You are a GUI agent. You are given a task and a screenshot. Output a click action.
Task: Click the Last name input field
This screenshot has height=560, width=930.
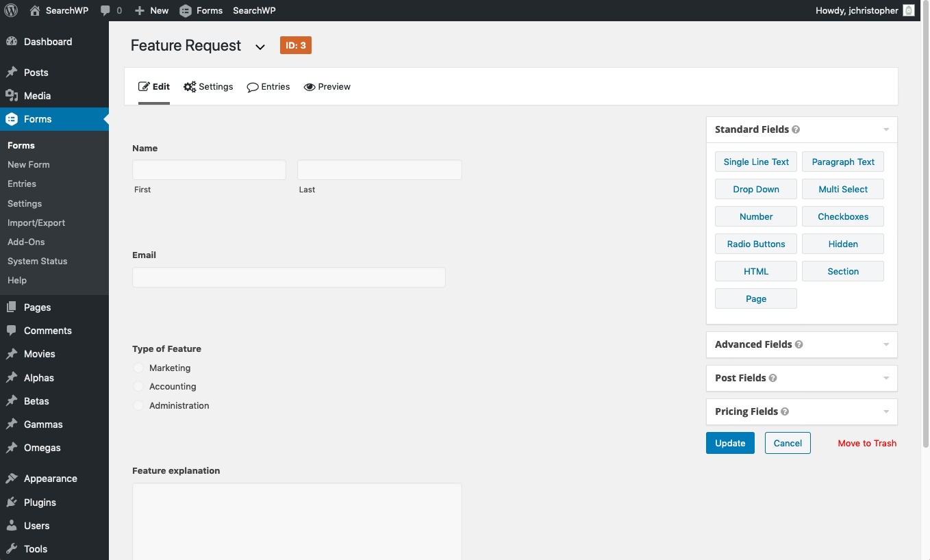379,170
